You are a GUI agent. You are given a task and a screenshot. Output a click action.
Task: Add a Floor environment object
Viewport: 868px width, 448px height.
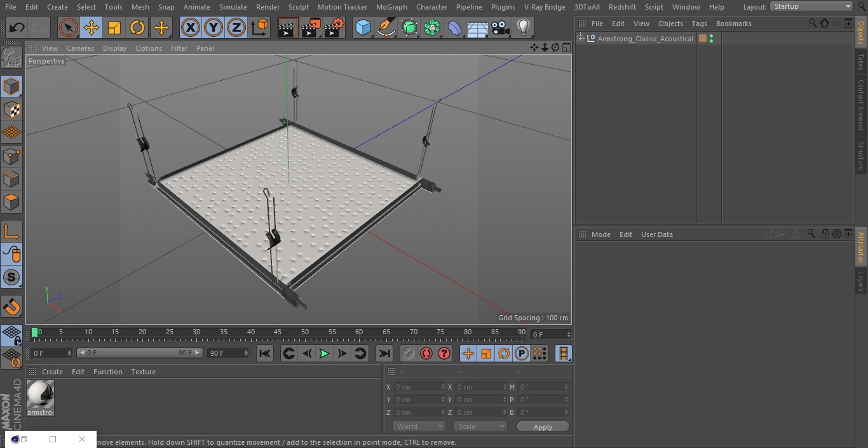[x=478, y=27]
